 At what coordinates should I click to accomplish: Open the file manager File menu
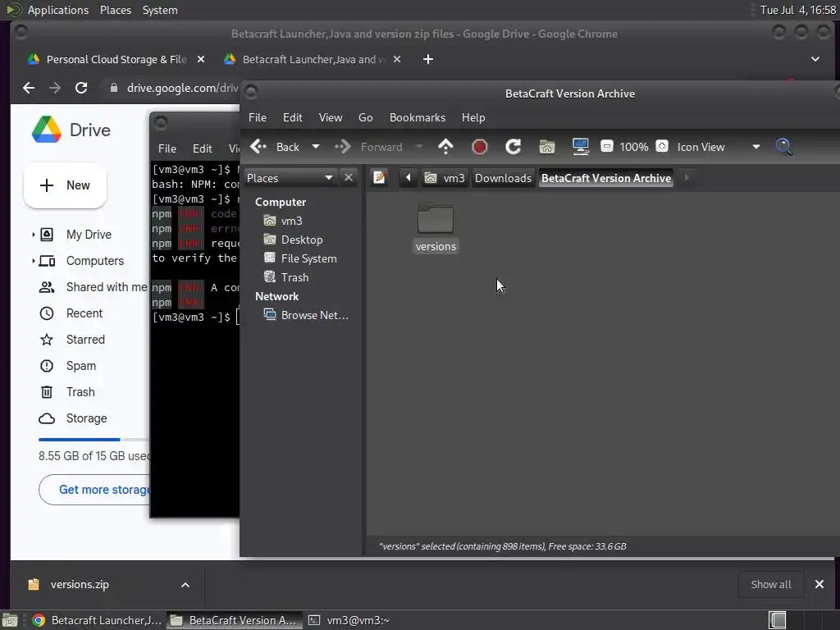(257, 117)
